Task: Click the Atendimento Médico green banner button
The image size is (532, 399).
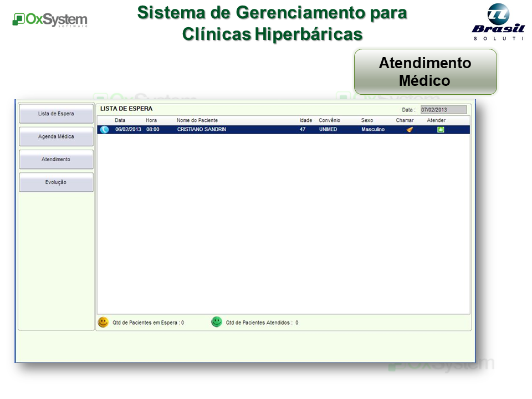Action: tap(425, 71)
